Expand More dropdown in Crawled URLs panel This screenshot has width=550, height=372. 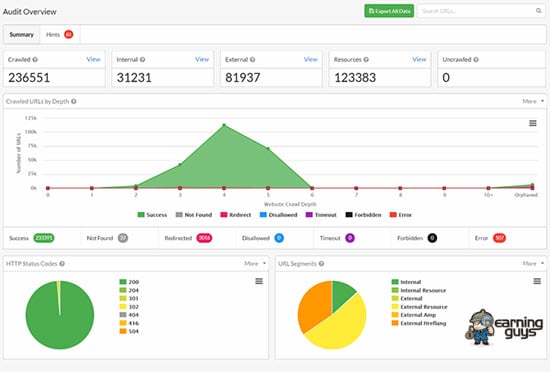pos(533,101)
